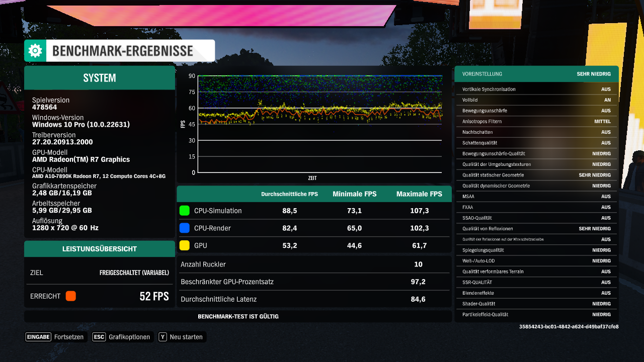Select the blue CPU-Render legend icon

pyautogui.click(x=185, y=228)
